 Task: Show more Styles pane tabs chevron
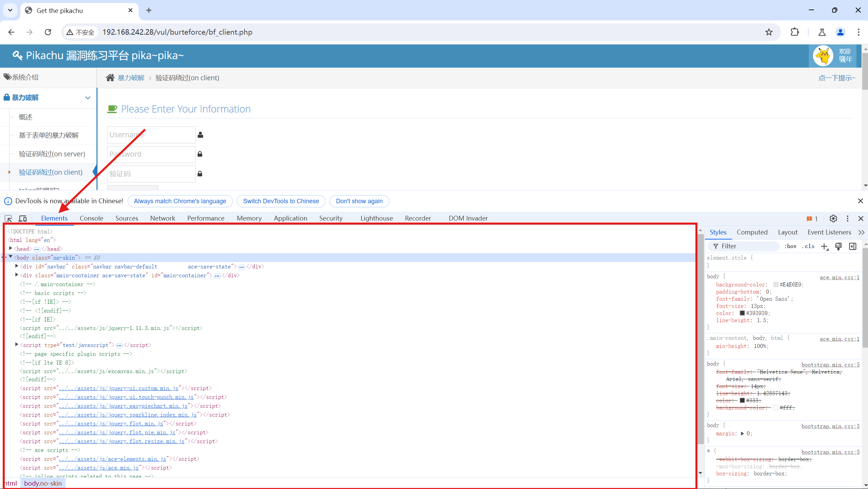coord(861,232)
